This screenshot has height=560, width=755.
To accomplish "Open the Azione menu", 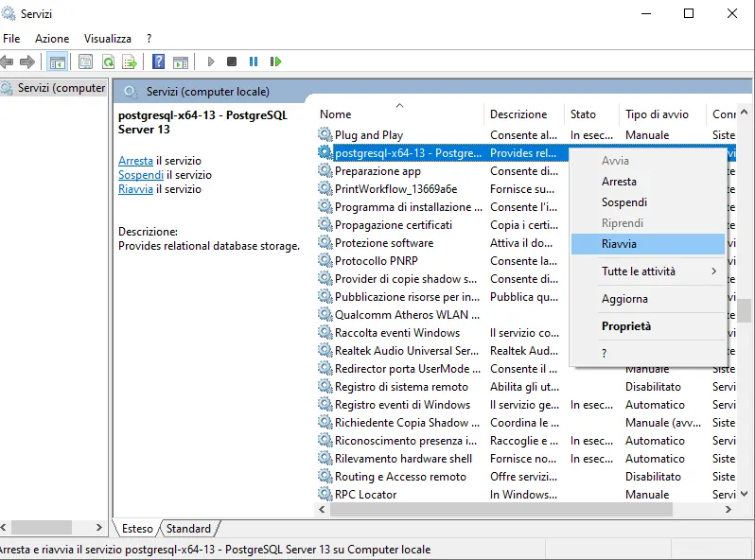I will 52,39.
